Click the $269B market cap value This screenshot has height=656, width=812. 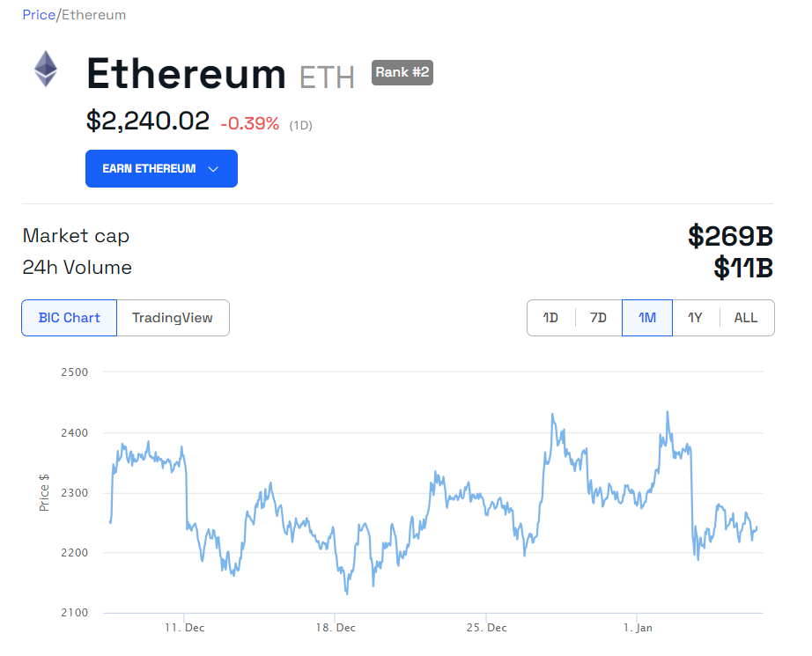pos(730,236)
